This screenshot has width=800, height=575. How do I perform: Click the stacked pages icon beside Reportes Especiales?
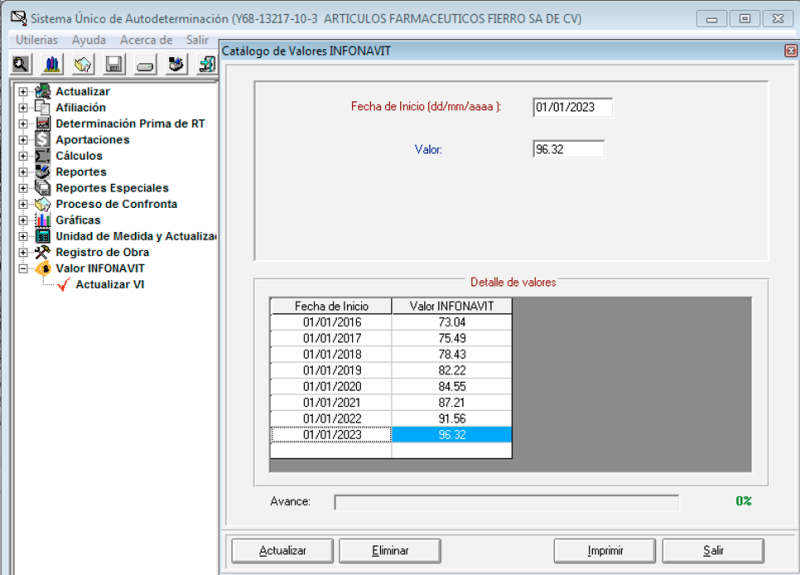tap(43, 188)
